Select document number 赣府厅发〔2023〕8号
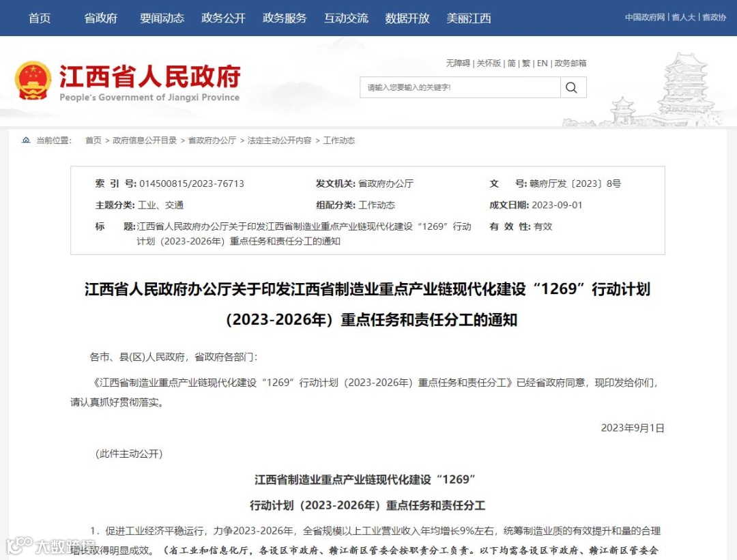737x560 pixels. [x=575, y=183]
